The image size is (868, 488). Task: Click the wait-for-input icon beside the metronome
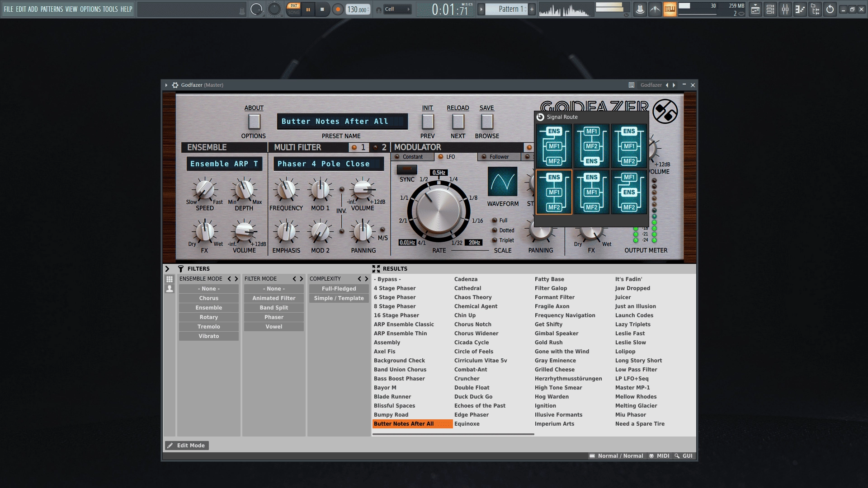655,9
